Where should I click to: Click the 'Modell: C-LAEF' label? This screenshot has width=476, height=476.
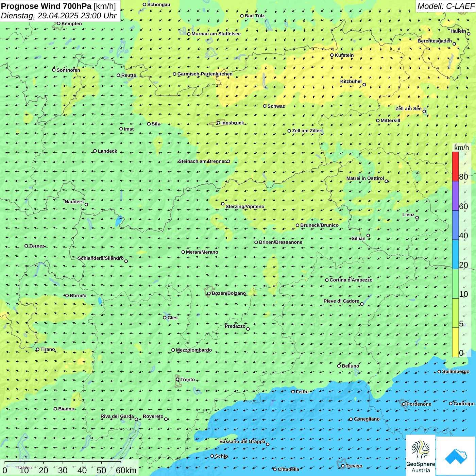(445, 6)
